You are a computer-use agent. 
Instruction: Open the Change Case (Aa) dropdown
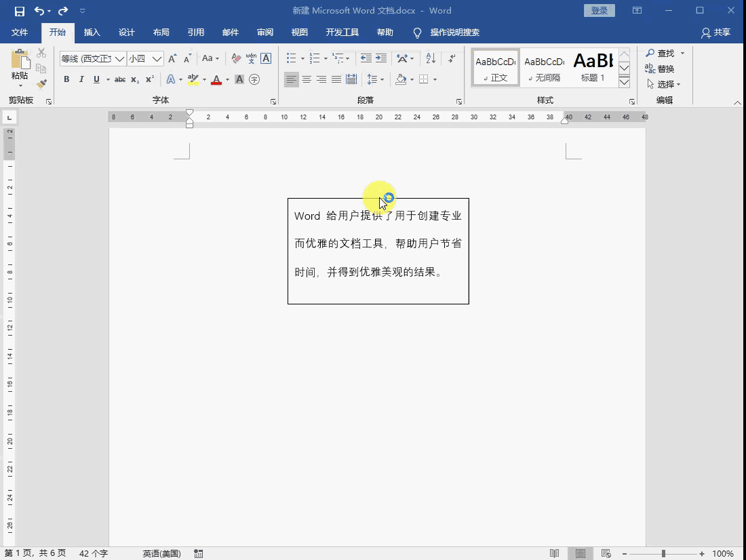click(x=210, y=58)
